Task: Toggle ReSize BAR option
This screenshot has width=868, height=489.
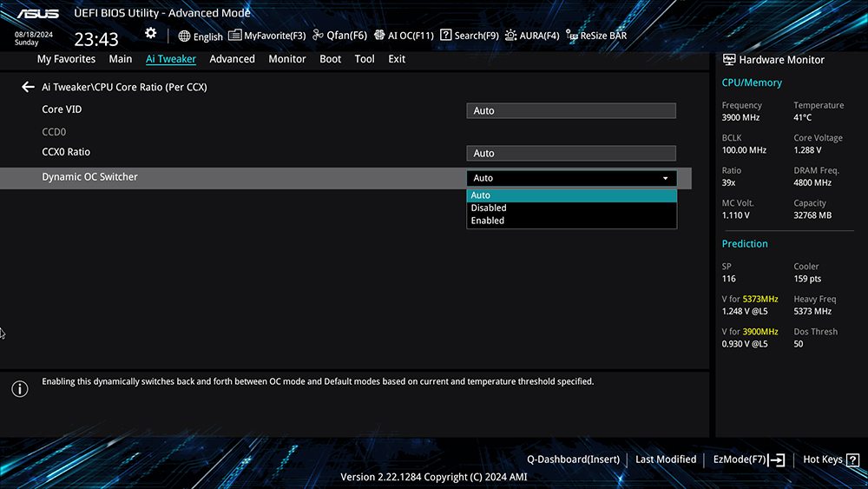Action: 596,36
